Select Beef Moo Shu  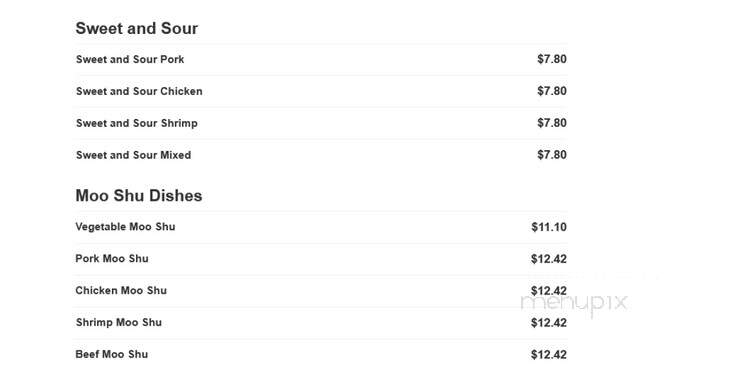[x=111, y=354]
